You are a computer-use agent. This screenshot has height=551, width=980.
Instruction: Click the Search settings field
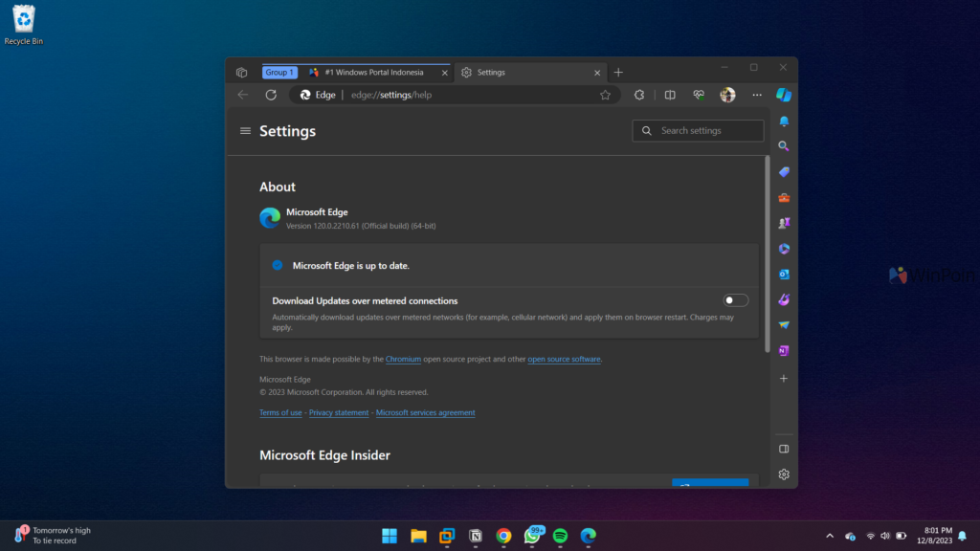pos(708,131)
